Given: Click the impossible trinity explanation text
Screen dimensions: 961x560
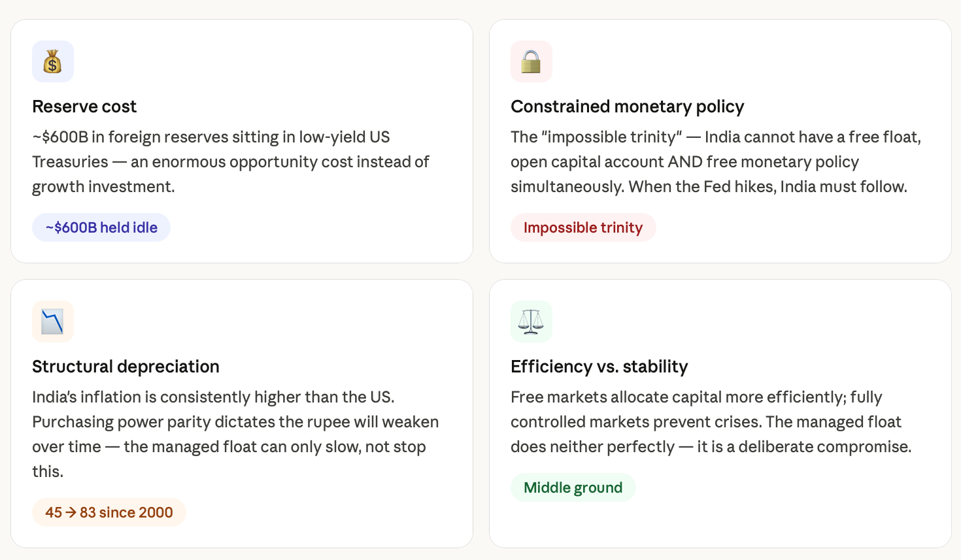Looking at the screenshot, I should point(716,162).
